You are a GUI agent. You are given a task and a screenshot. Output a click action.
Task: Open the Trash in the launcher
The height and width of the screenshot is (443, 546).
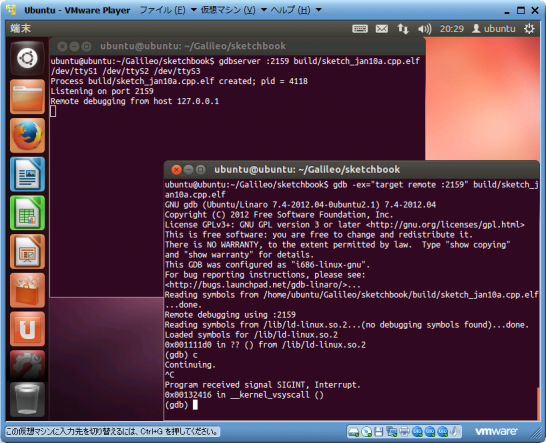[x=27, y=399]
